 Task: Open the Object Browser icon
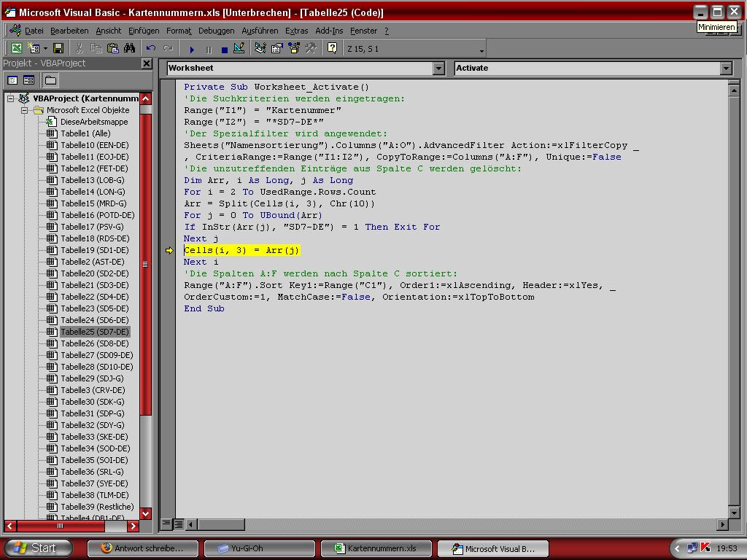click(x=293, y=48)
